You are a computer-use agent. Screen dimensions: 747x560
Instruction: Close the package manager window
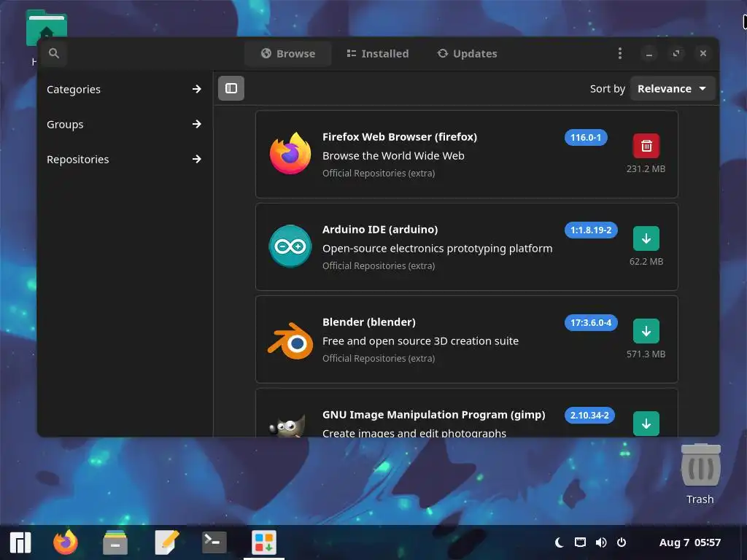(x=703, y=53)
